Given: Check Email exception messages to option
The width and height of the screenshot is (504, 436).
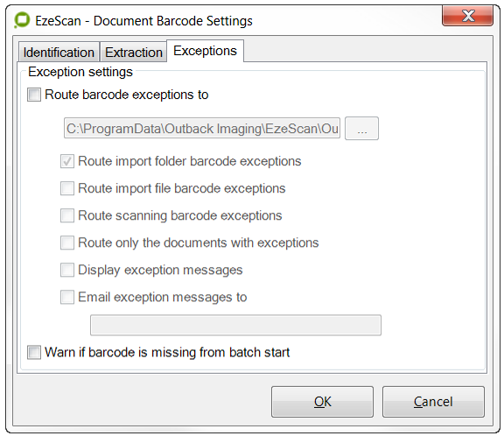Looking at the screenshot, I should 67,297.
